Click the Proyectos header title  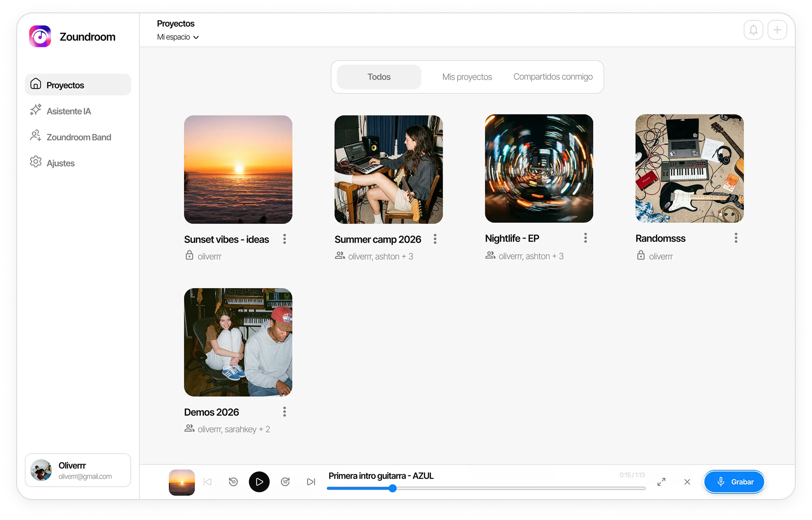[176, 23]
